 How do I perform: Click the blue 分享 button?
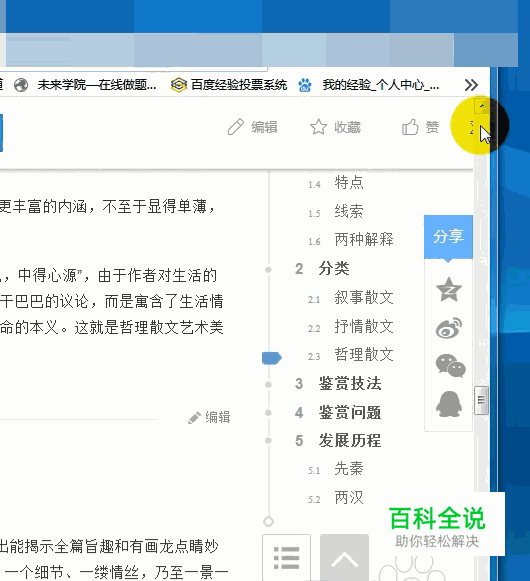point(448,236)
